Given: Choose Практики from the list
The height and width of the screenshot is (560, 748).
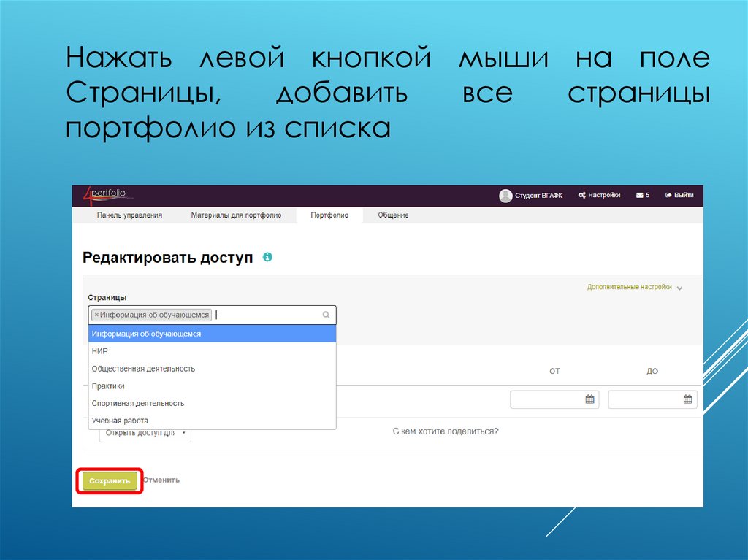Looking at the screenshot, I should click(213, 386).
